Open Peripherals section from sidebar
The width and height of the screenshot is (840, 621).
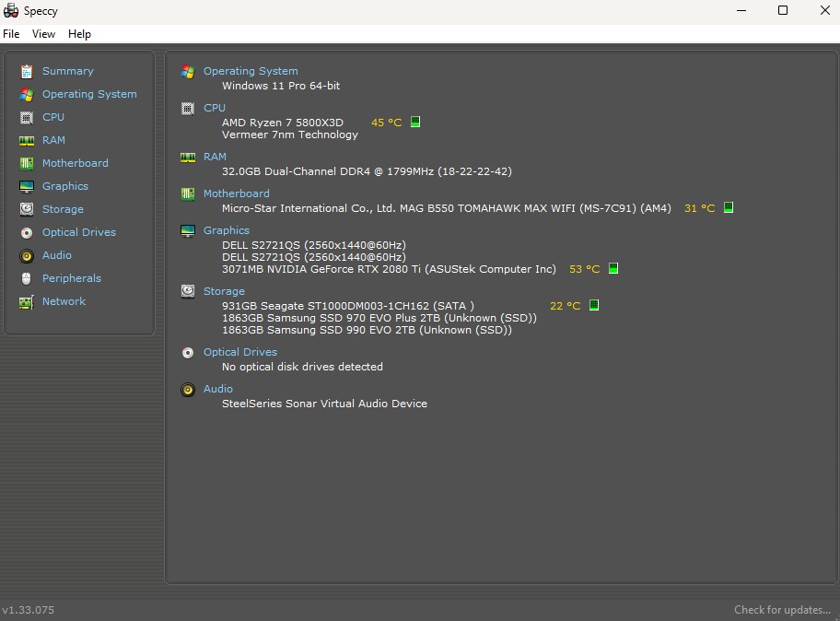pos(72,278)
